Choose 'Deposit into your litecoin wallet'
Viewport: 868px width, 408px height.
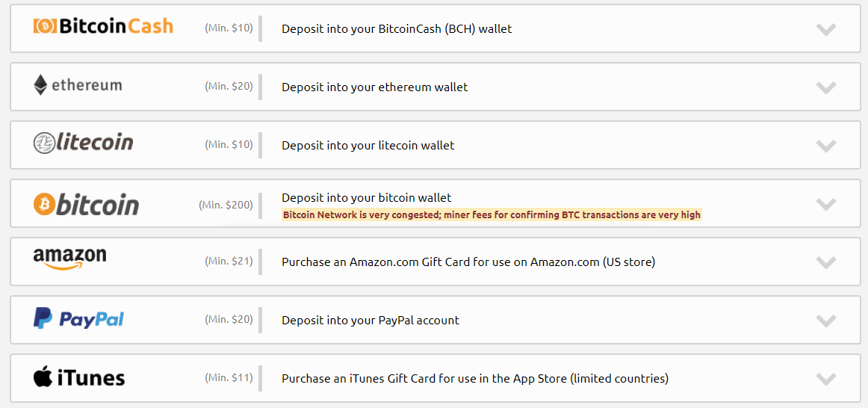pyautogui.click(x=368, y=146)
